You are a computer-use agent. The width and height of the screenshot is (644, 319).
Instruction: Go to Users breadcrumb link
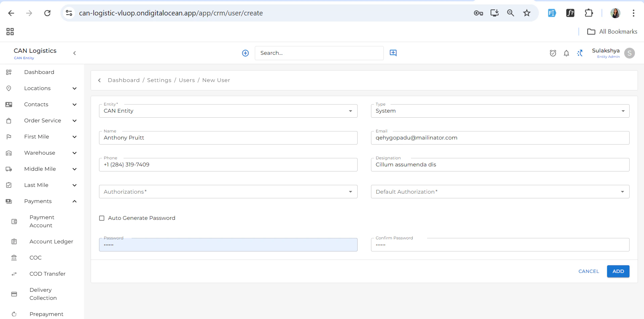pyautogui.click(x=187, y=80)
